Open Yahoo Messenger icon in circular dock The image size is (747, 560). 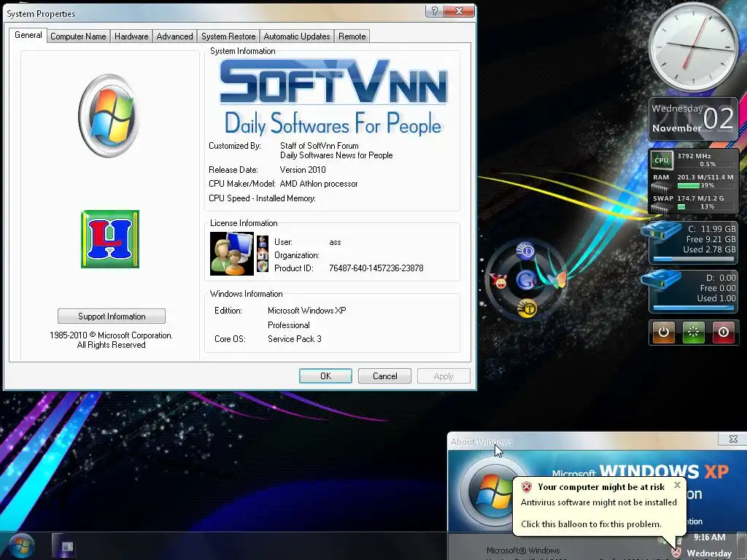coord(499,281)
